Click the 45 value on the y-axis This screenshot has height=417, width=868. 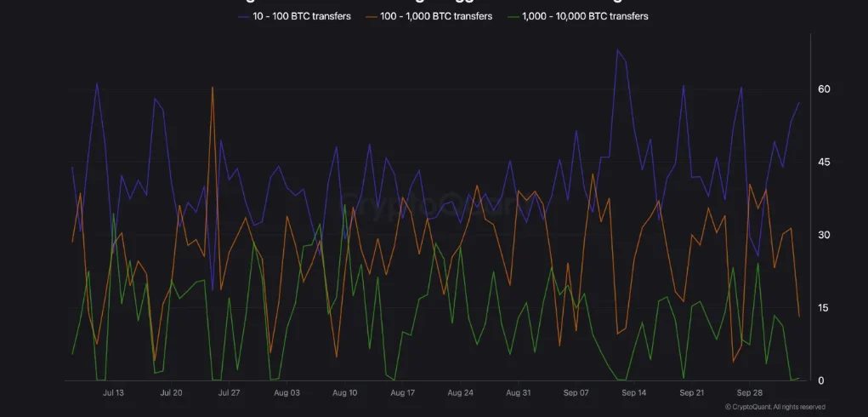(825, 163)
